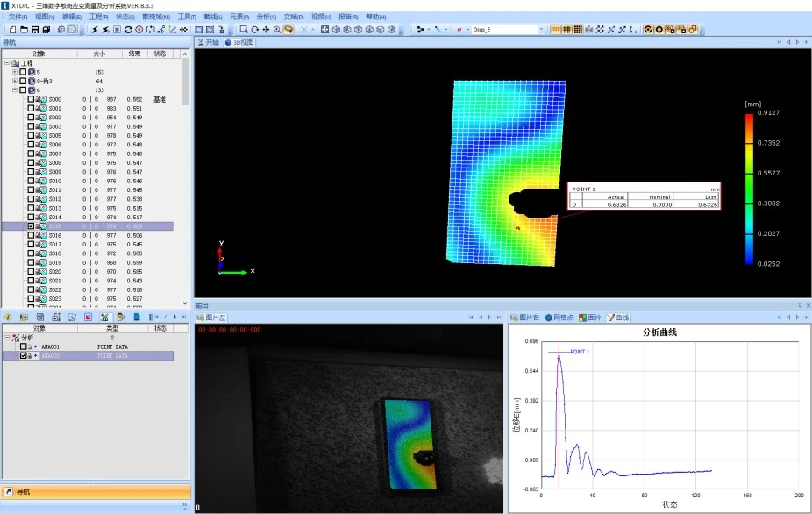The image size is (812, 514).
Task: Activate the pan/move view tool
Action: (266, 30)
